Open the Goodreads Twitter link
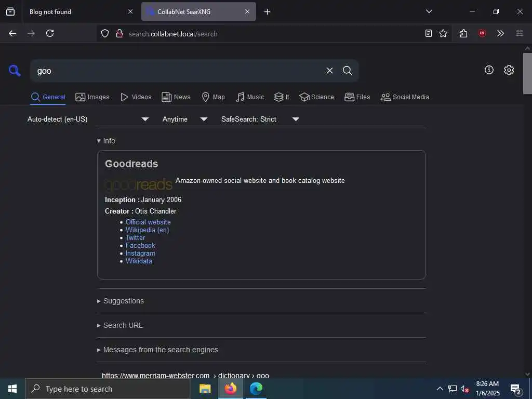532x399 pixels. pos(135,237)
